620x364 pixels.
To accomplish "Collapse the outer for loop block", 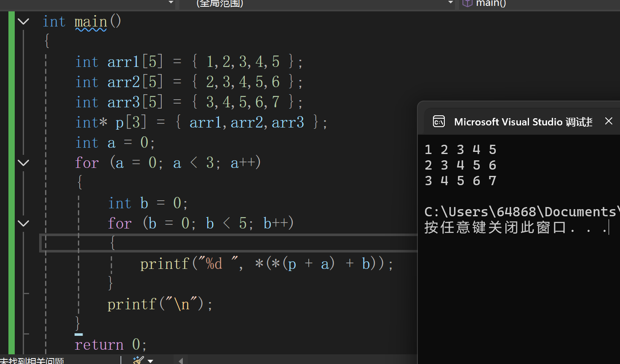I will coord(23,163).
